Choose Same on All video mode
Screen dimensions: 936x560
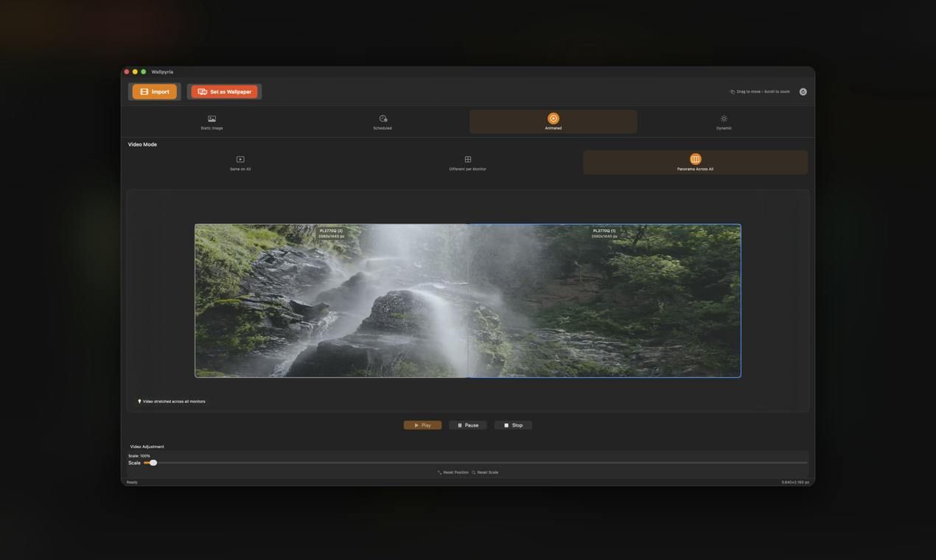pos(240,163)
